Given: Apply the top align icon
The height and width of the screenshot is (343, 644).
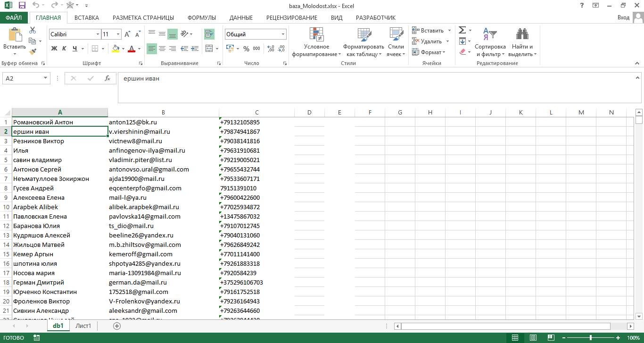Looking at the screenshot, I should [x=152, y=34].
